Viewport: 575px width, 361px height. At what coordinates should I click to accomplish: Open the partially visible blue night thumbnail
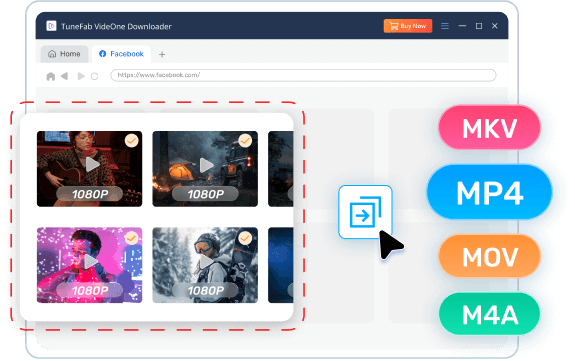pyautogui.click(x=281, y=265)
